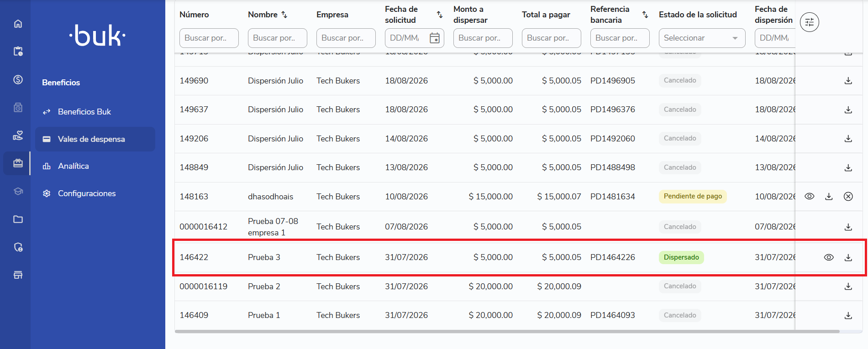The width and height of the screenshot is (868, 349).
Task: Select request number 149637 cell
Action: (194, 109)
